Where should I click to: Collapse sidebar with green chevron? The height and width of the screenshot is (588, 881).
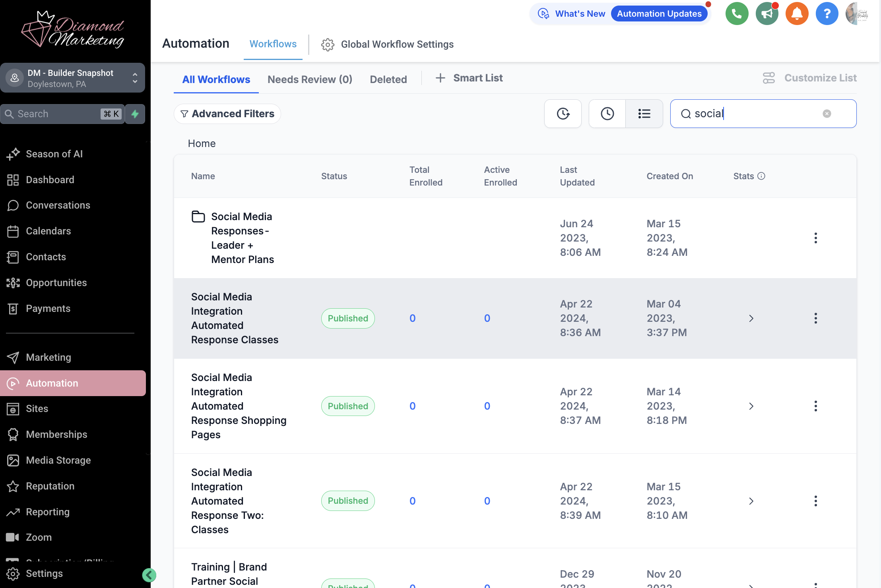click(149, 575)
